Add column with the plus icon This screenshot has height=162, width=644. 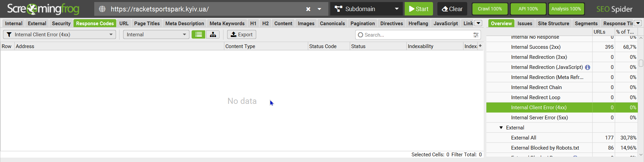coord(480,46)
